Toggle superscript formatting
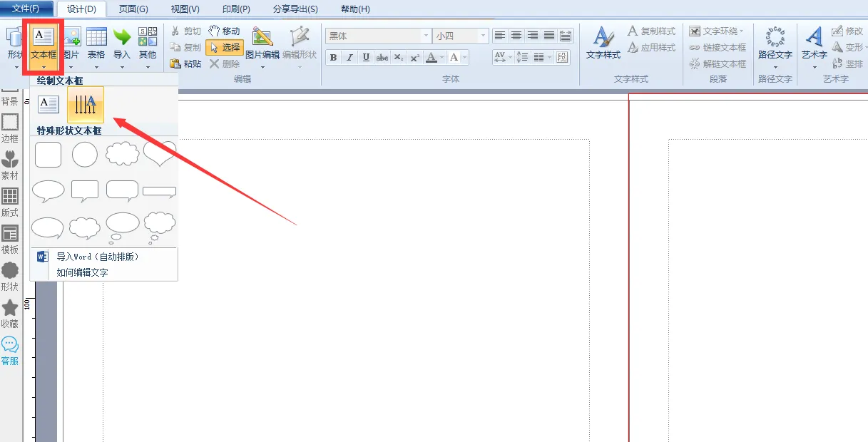The image size is (868, 442). click(x=415, y=58)
